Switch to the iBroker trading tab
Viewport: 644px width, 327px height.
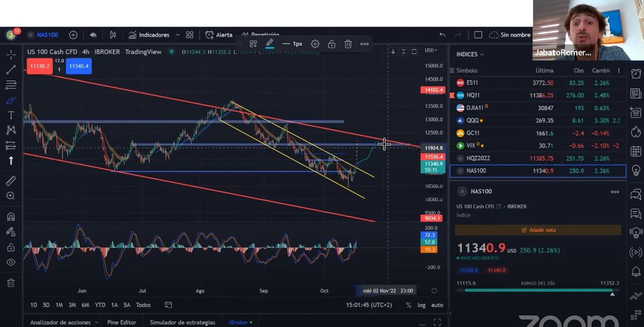tap(240, 322)
